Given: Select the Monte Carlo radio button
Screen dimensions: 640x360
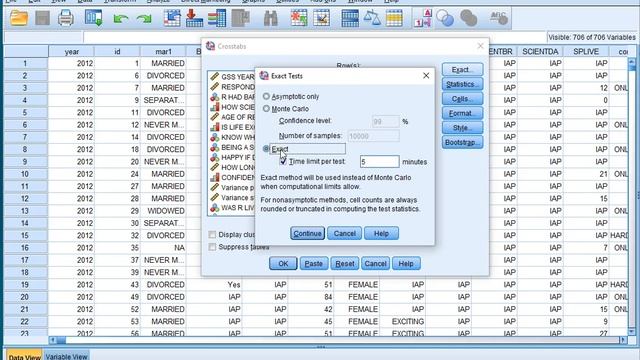Looking at the screenshot, I should 266,109.
